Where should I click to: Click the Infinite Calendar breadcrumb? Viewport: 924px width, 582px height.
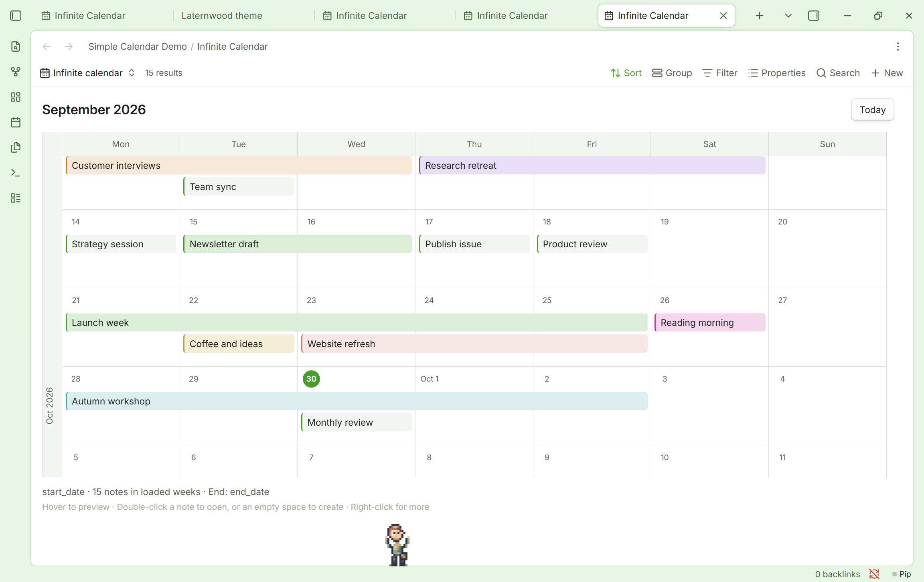point(233,46)
